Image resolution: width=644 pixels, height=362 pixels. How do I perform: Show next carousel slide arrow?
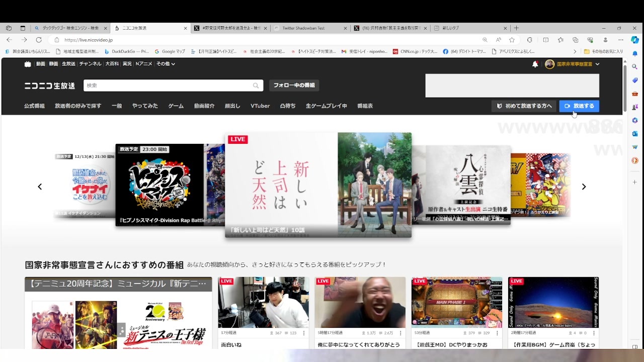pos(584,187)
